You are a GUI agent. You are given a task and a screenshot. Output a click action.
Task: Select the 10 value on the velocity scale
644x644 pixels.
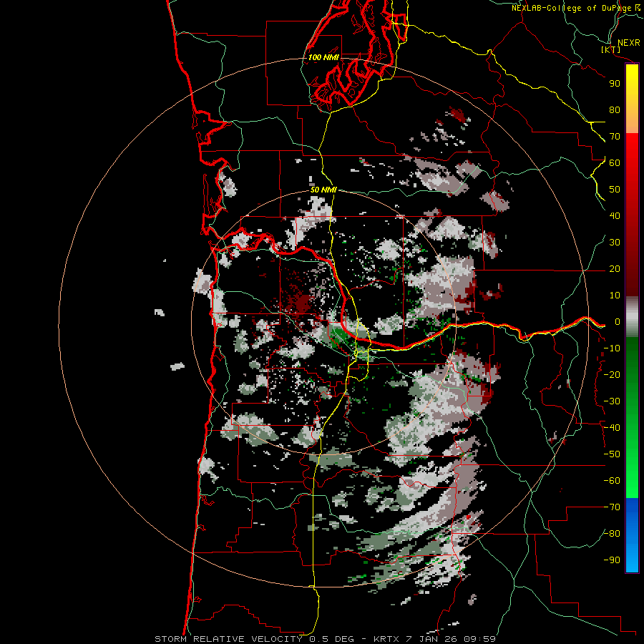coord(615,296)
